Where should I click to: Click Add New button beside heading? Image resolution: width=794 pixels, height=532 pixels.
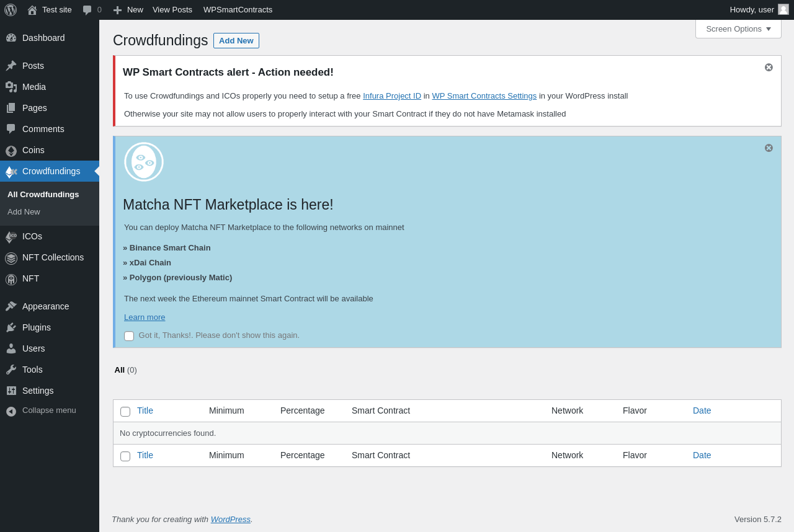click(x=236, y=40)
